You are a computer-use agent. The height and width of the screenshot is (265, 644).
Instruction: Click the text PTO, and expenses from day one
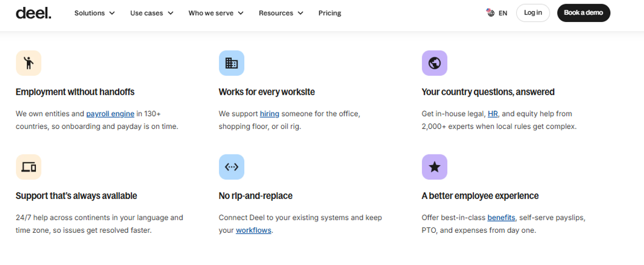(x=479, y=231)
